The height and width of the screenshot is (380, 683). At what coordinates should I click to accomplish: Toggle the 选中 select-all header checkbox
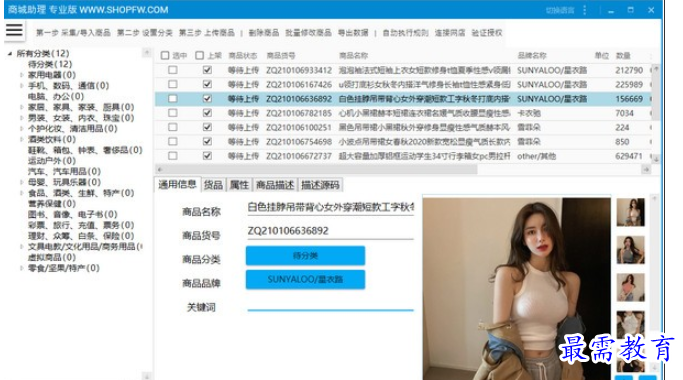coord(165,55)
